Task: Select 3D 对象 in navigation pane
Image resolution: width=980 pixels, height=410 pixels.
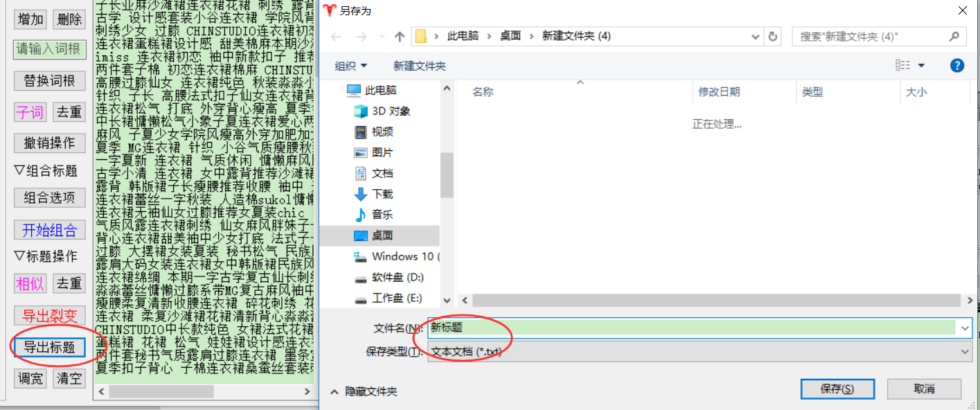Action: pyautogui.click(x=391, y=111)
